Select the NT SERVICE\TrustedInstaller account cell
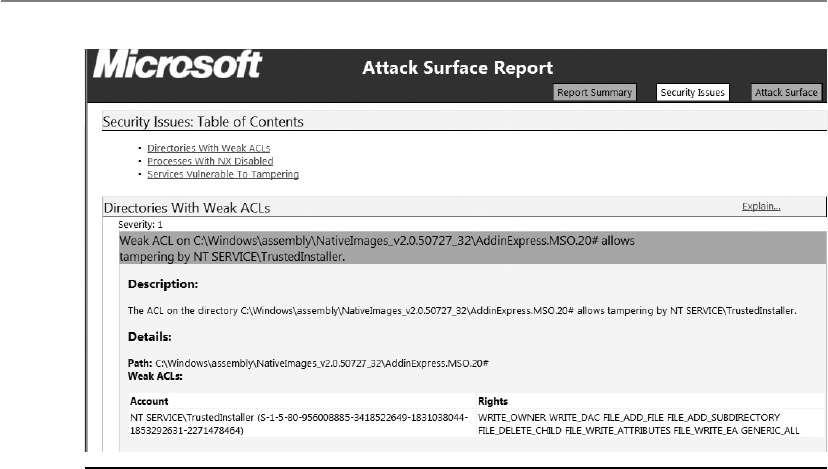Image resolution: width=828 pixels, height=469 pixels. point(302,424)
